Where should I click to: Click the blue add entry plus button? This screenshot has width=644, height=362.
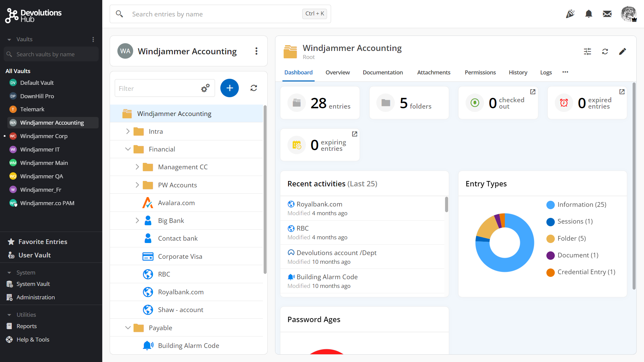[229, 88]
